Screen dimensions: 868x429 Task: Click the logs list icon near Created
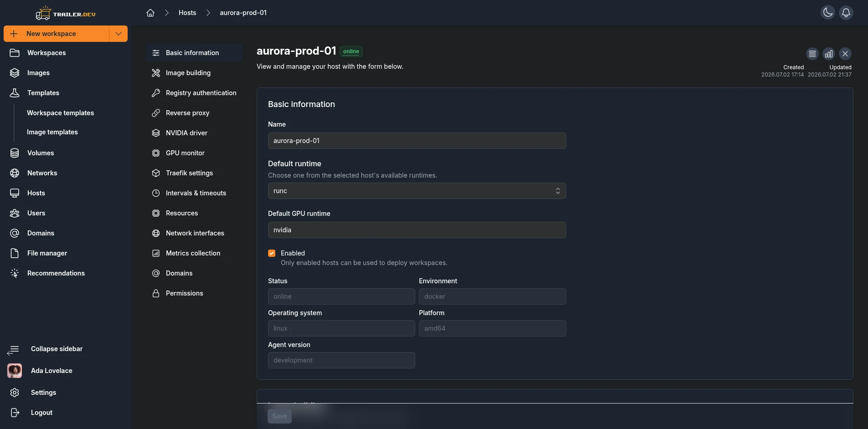pyautogui.click(x=812, y=54)
